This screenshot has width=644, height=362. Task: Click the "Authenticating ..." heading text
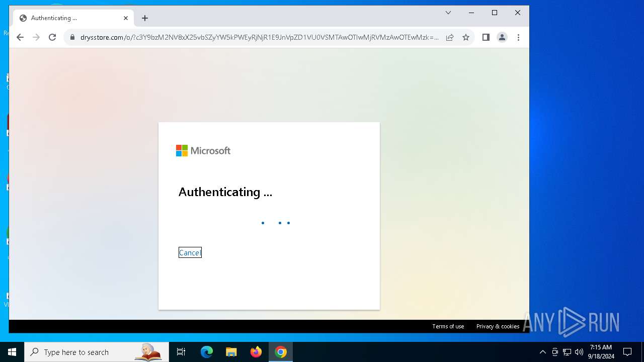[x=225, y=192]
